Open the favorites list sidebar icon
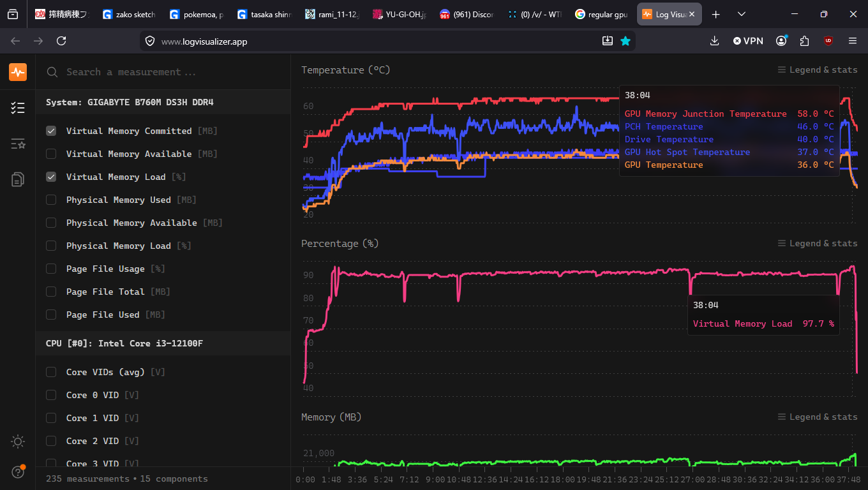868x490 pixels. pos(18,144)
